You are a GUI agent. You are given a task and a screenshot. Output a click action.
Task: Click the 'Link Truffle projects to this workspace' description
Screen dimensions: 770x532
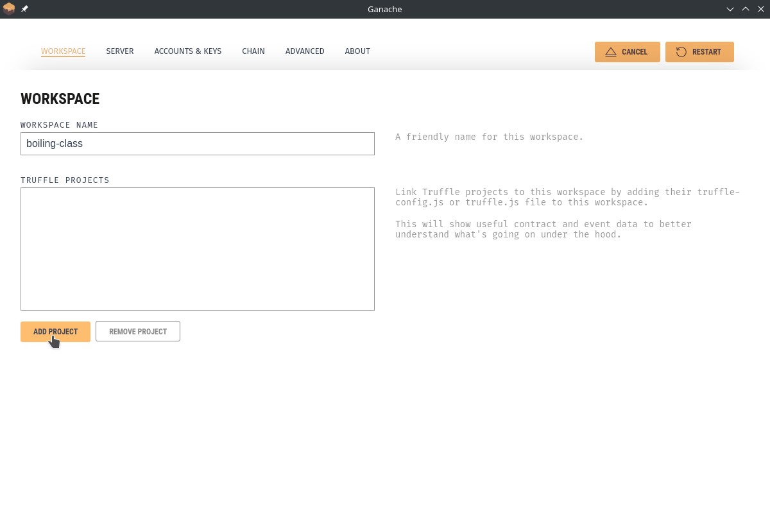tap(568, 197)
